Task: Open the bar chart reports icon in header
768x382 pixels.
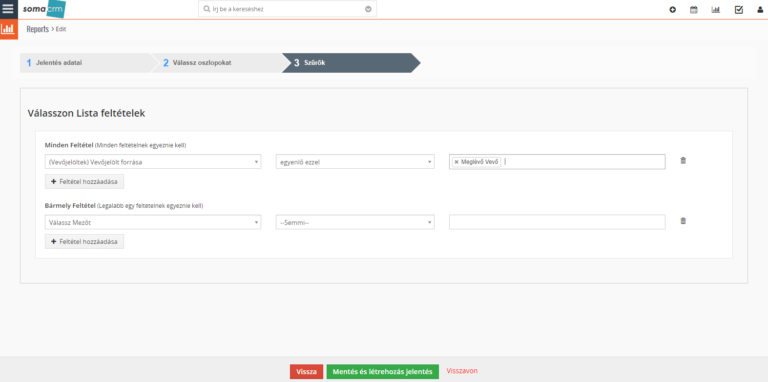Action: [716, 9]
